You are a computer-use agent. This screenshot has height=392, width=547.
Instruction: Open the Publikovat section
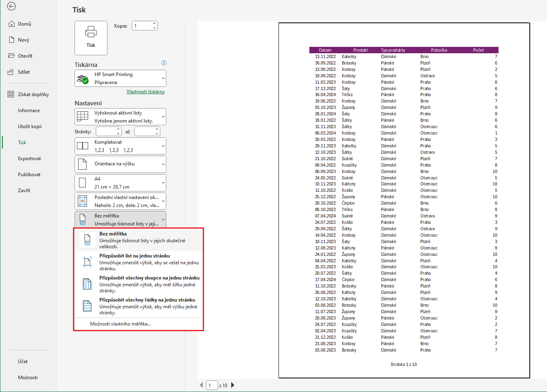point(29,175)
